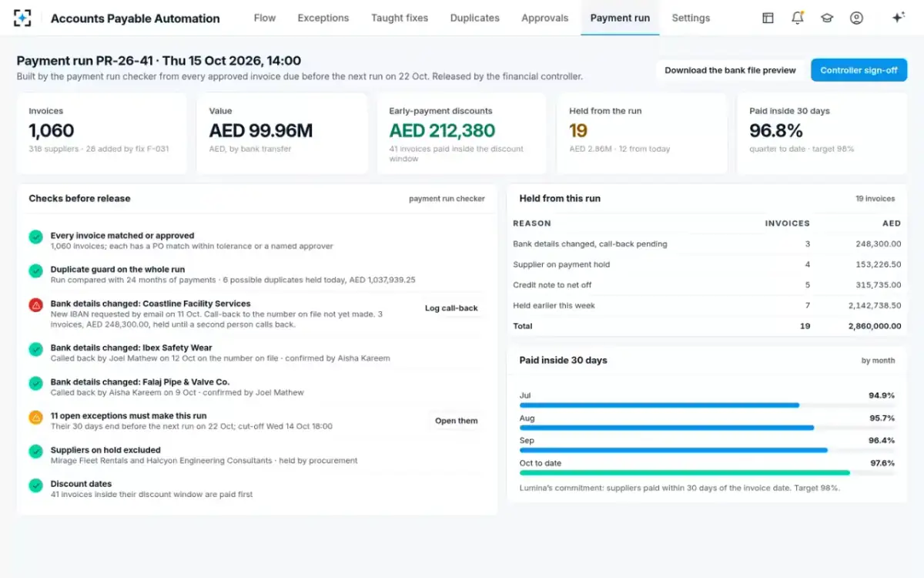Click the Sep progress bar
This screenshot has width=924, height=578.
[707, 450]
